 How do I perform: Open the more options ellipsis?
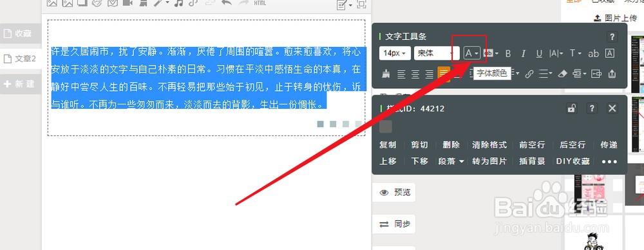coord(609,162)
